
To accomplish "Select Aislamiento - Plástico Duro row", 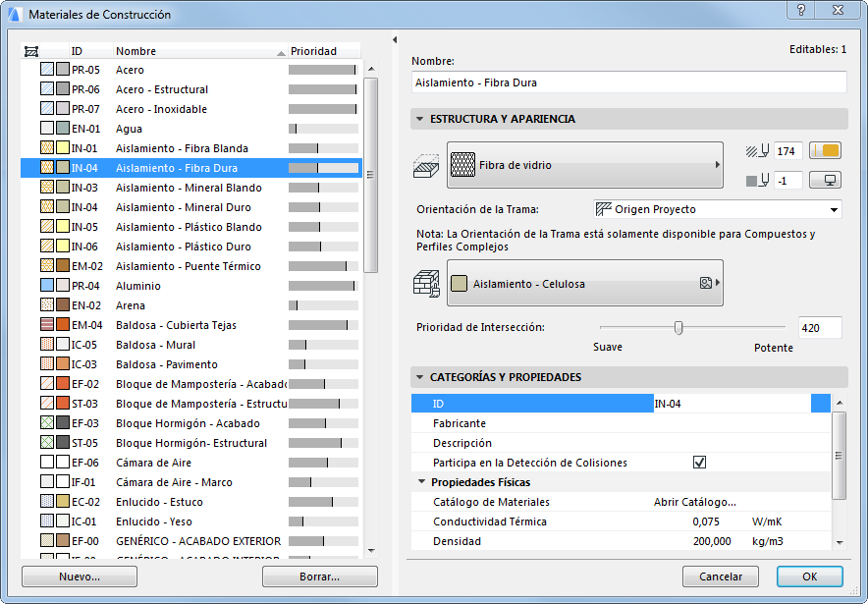I will [x=191, y=247].
